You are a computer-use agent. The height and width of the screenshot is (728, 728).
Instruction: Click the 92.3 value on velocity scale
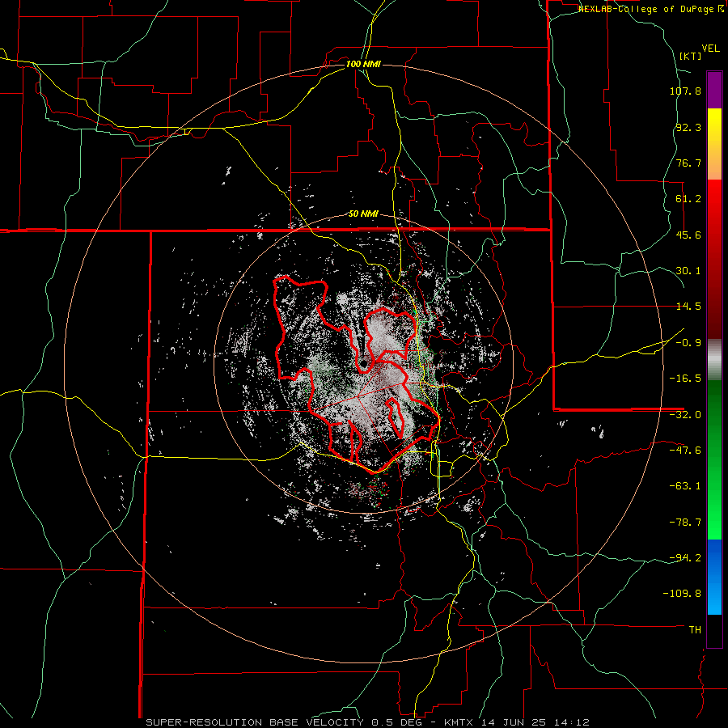tap(688, 127)
